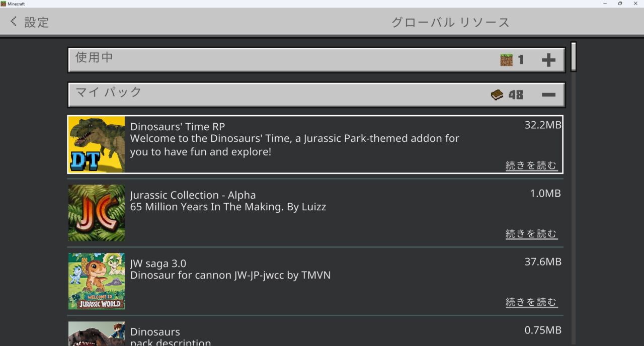Expand the 使用中 section with plus
This screenshot has height=346, width=644.
click(548, 60)
